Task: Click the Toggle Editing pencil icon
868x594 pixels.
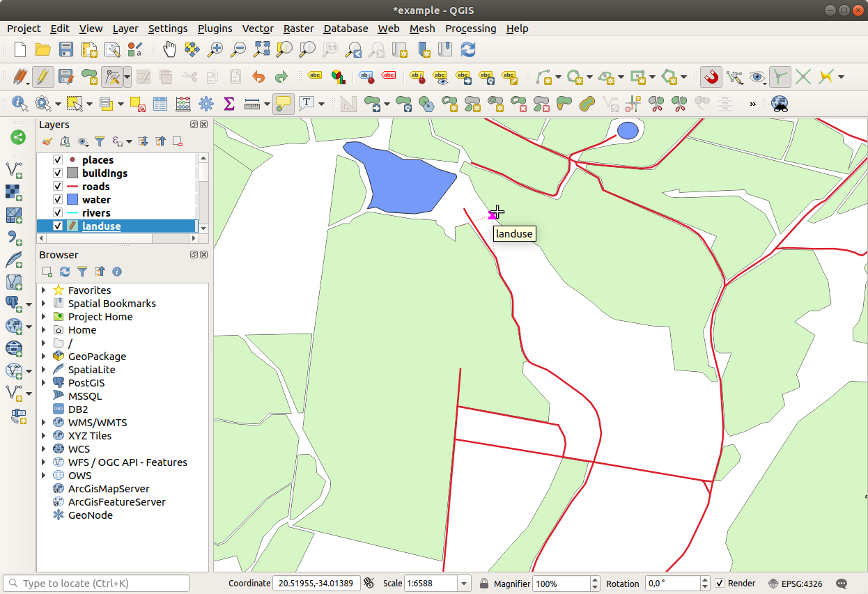Action: [x=42, y=77]
